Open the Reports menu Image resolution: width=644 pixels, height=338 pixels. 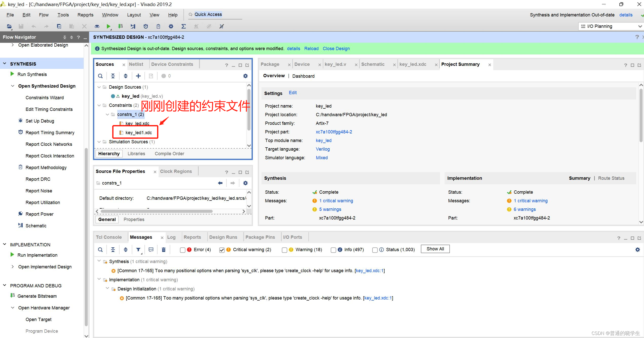(85, 15)
